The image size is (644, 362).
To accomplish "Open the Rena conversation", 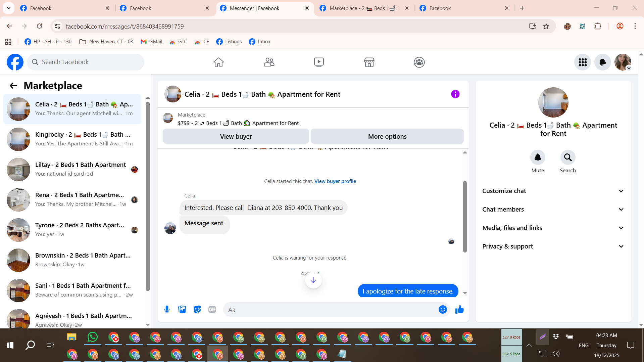I will (72, 200).
